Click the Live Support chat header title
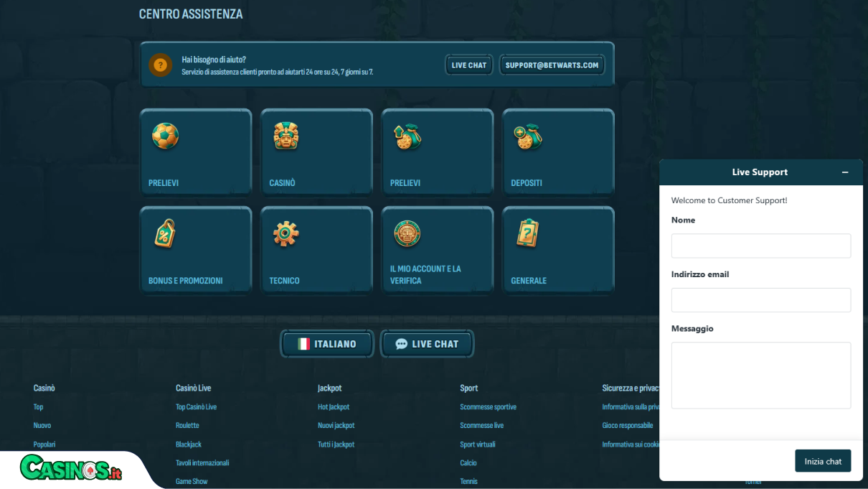 pos(760,172)
